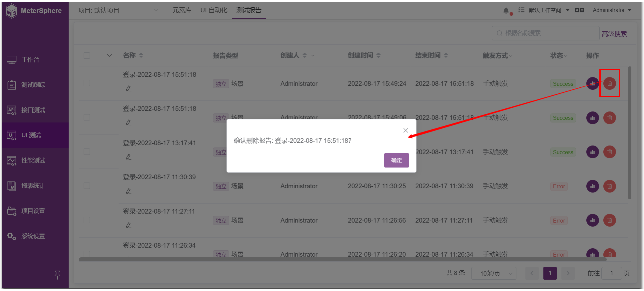The width and height of the screenshot is (644, 291).
Task: Delete the report 登录-2022-08-17 11:27:11
Action: click(609, 220)
